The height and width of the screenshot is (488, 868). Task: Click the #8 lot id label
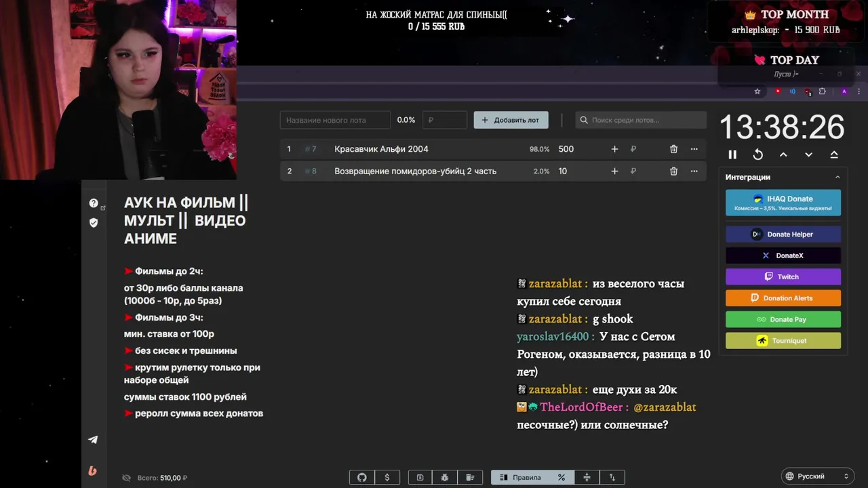click(311, 171)
